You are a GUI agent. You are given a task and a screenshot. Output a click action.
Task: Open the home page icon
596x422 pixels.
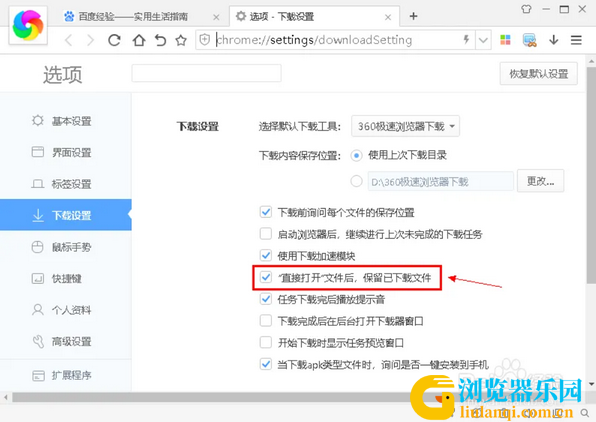139,40
